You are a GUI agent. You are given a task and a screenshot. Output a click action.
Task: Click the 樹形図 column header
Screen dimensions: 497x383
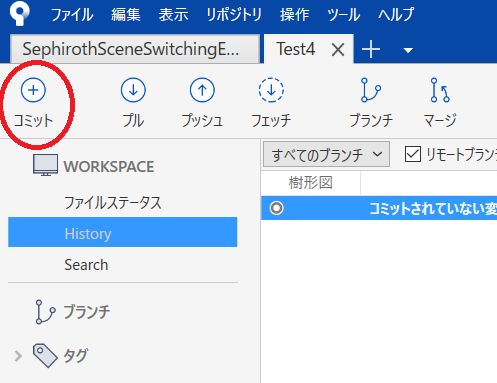tap(311, 183)
